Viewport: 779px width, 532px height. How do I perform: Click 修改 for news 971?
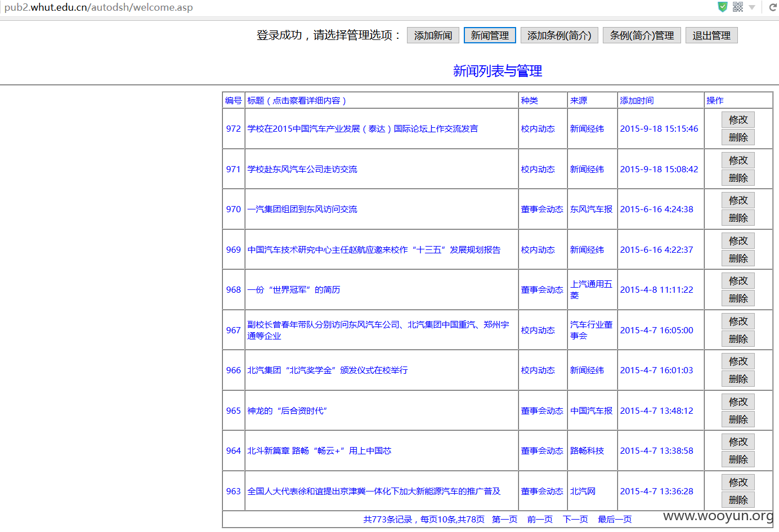pyautogui.click(x=738, y=160)
